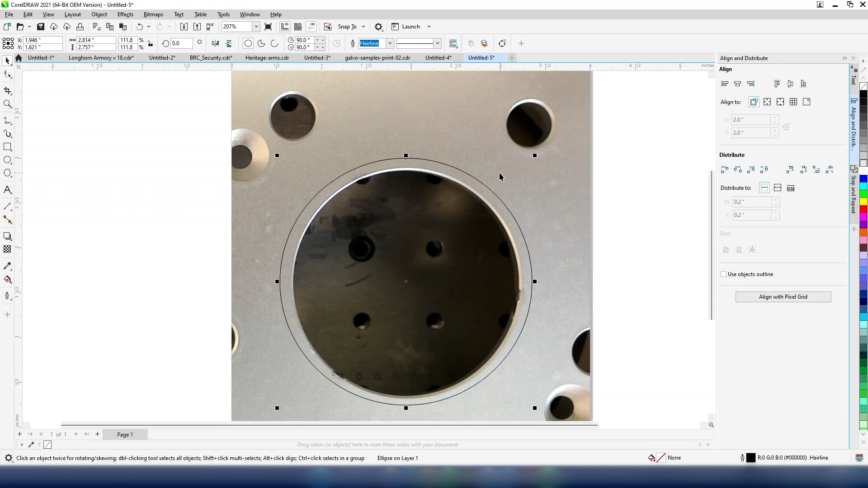Click the Import icon in standard toolbar

click(x=184, y=27)
